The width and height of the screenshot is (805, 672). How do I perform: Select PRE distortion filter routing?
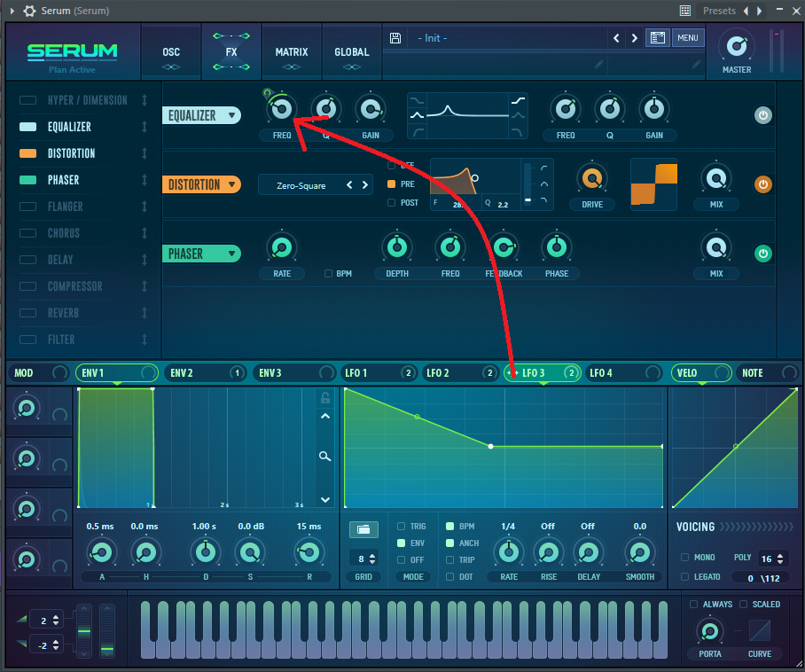click(391, 184)
